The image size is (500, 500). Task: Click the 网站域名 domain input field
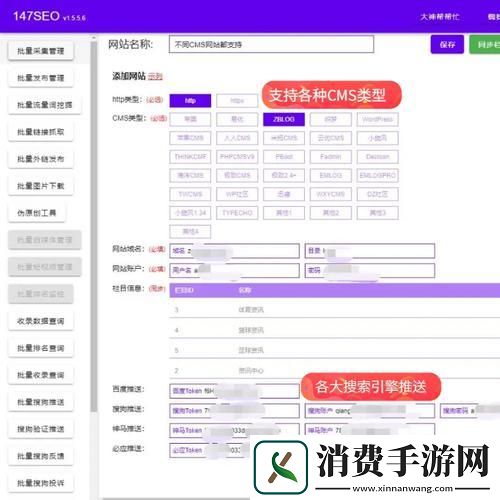coord(235,251)
